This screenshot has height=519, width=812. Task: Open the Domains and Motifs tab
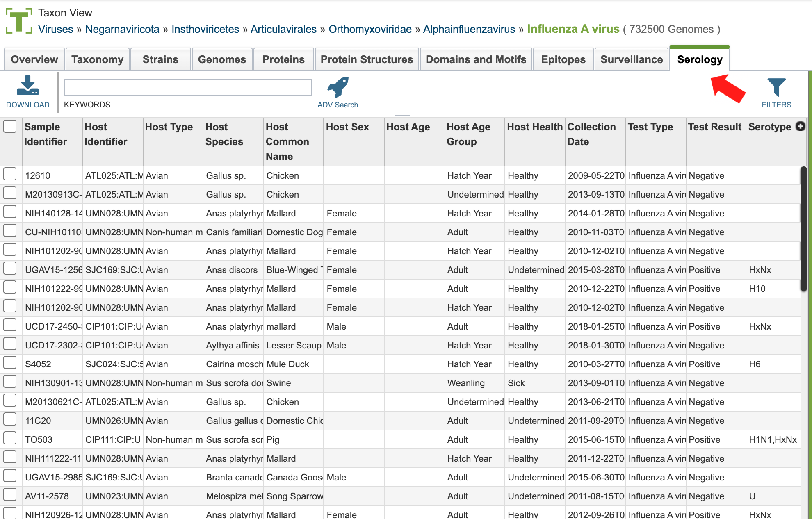tap(476, 59)
